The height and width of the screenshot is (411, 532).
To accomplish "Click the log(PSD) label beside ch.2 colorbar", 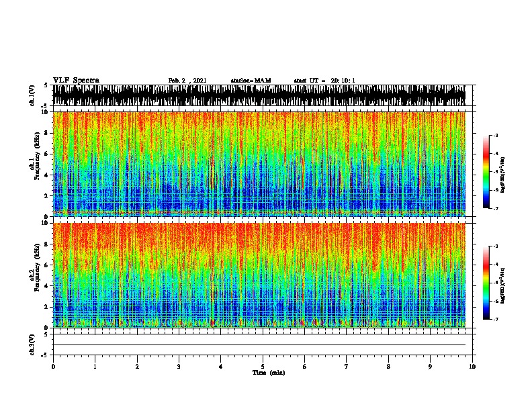I will 503,285.
